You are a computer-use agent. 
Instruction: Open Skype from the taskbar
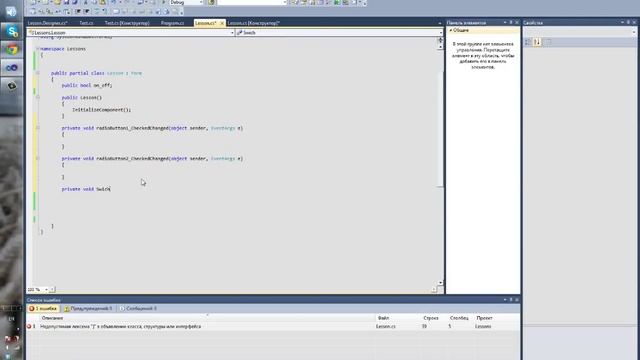pos(12,31)
